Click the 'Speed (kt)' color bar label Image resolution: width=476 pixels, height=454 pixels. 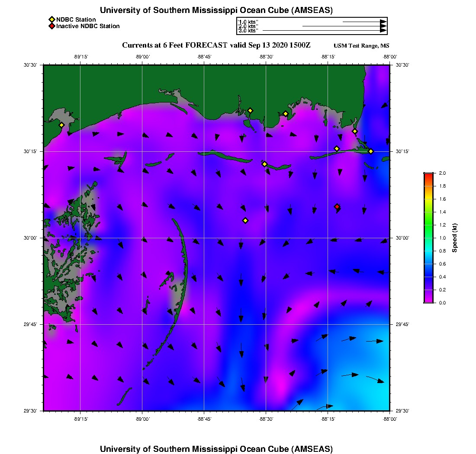[455, 238]
